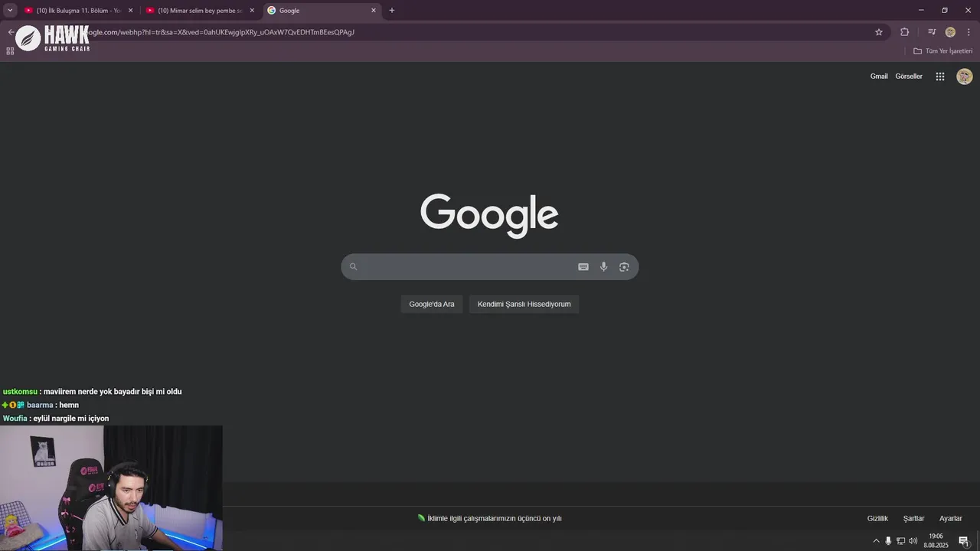This screenshot has height=551, width=980.
Task: Open the Gizlilik footer link
Action: pos(877,518)
